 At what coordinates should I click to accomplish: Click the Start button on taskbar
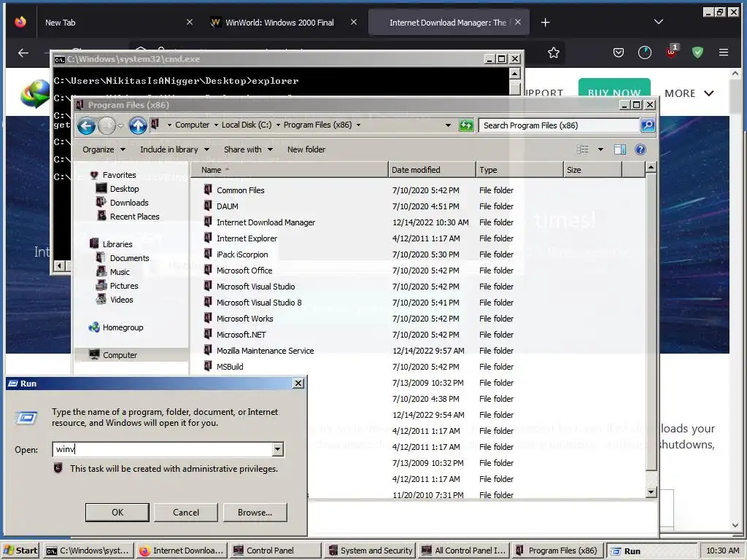[x=21, y=551]
